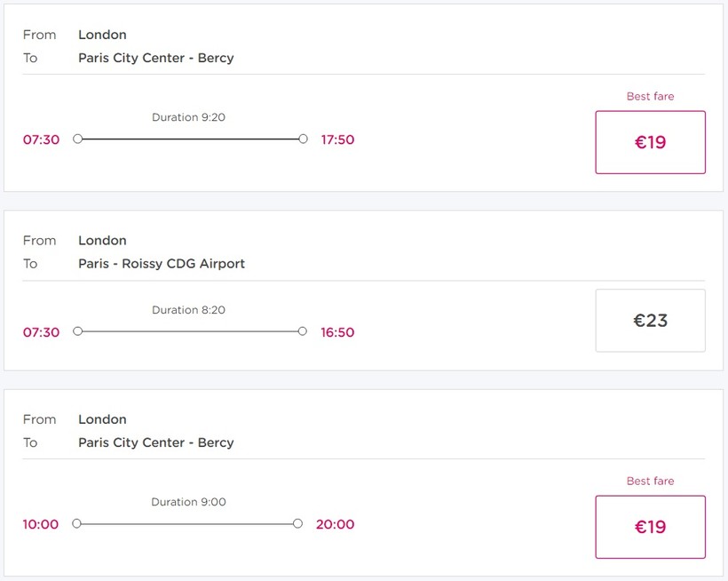Click the arrival circle beside 20:00
This screenshot has height=581, width=728.
tap(297, 524)
